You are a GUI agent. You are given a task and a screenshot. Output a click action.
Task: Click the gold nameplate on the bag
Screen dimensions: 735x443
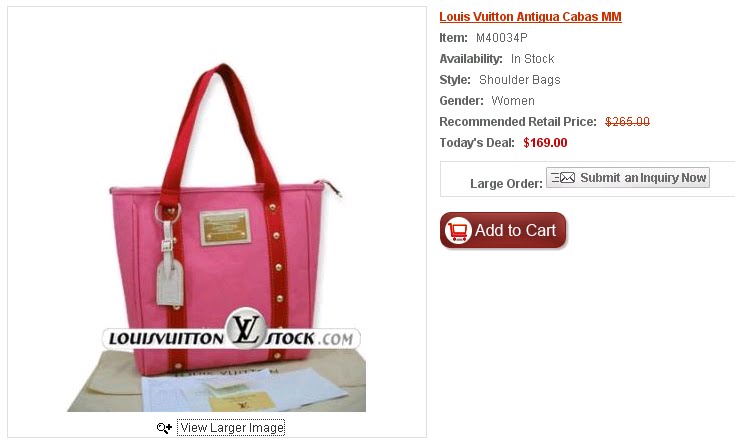pyautogui.click(x=225, y=227)
